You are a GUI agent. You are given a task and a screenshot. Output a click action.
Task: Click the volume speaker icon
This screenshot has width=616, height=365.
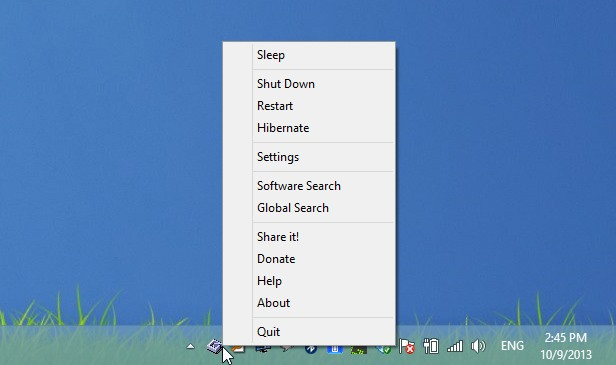478,346
